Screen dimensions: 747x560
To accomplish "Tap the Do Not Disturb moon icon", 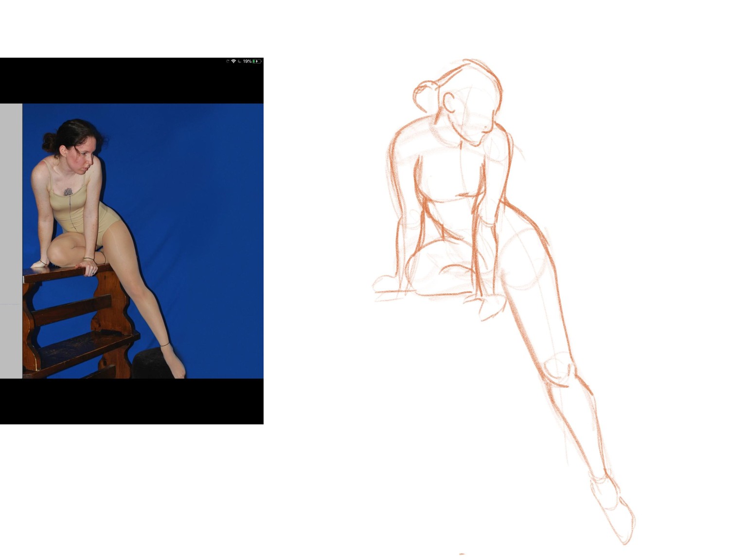I will 239,61.
